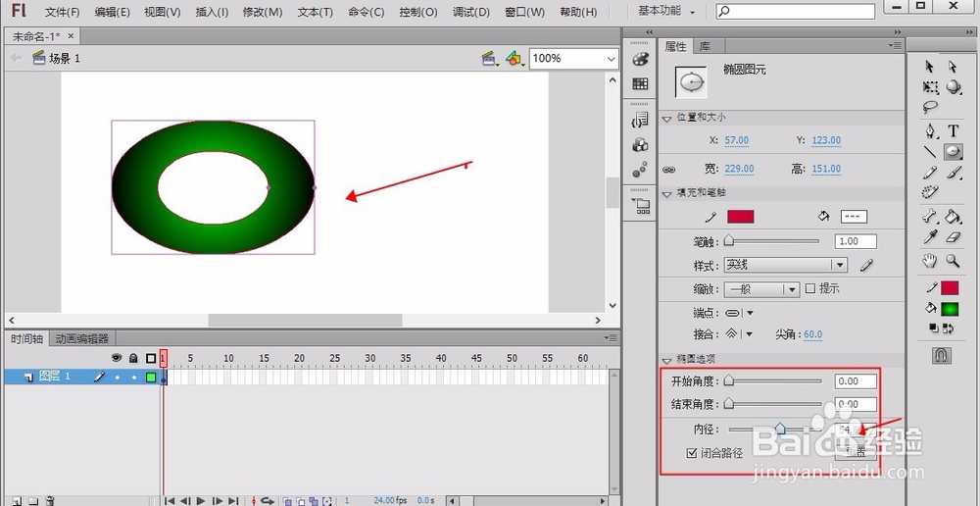Viewport: 980px width, 506px height.
Task: Open the 基本功能 workspace dropdown
Action: tap(666, 11)
